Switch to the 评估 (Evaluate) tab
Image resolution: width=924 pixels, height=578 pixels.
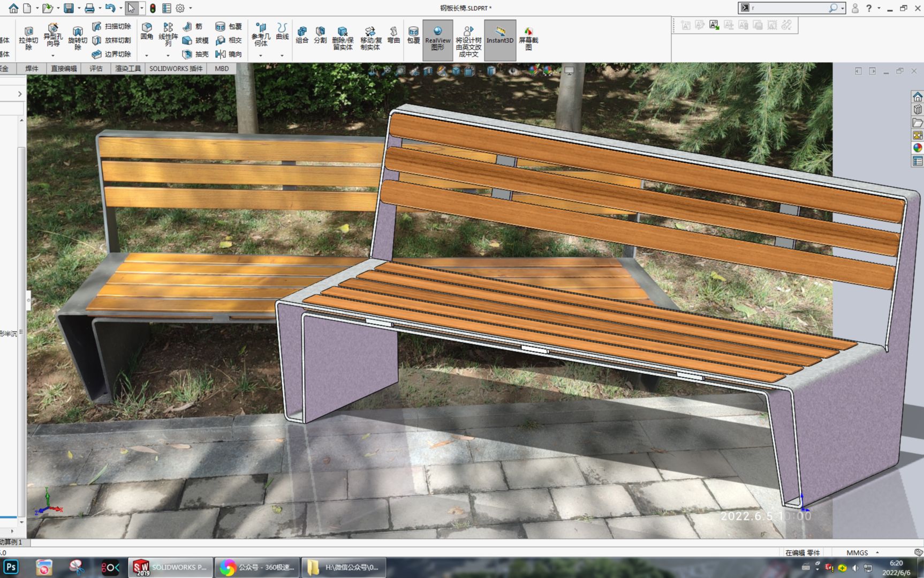(x=96, y=69)
